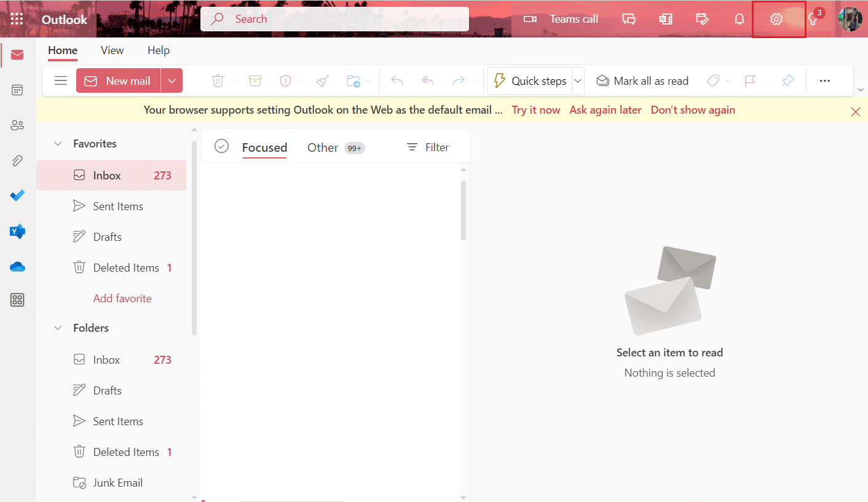Open Deleted Items under Favorites
Image resolution: width=868 pixels, height=502 pixels.
(x=111, y=267)
